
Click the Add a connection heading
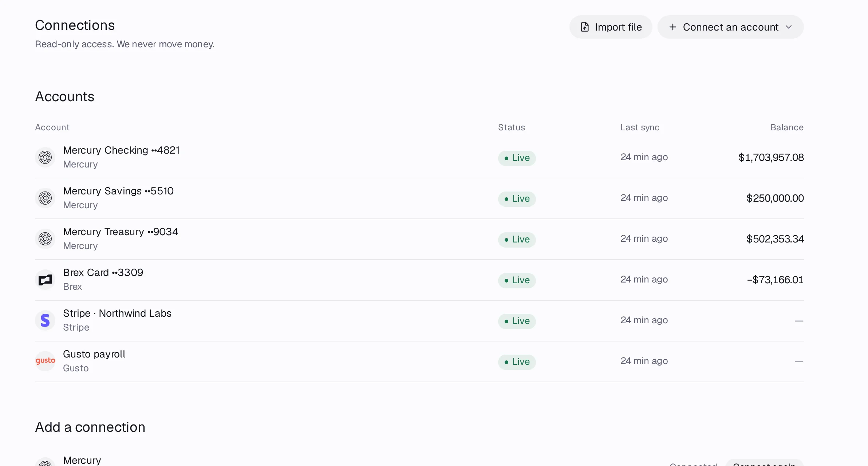pyautogui.click(x=90, y=427)
